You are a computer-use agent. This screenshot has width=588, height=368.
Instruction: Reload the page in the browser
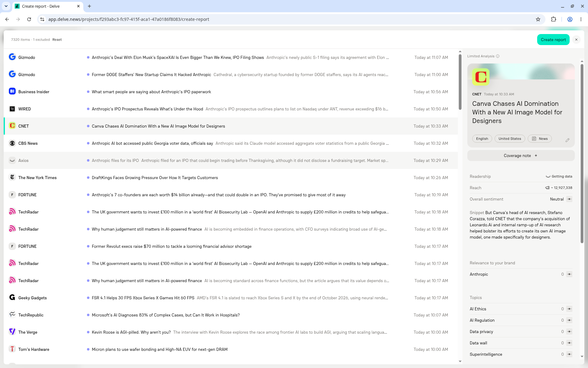click(29, 19)
